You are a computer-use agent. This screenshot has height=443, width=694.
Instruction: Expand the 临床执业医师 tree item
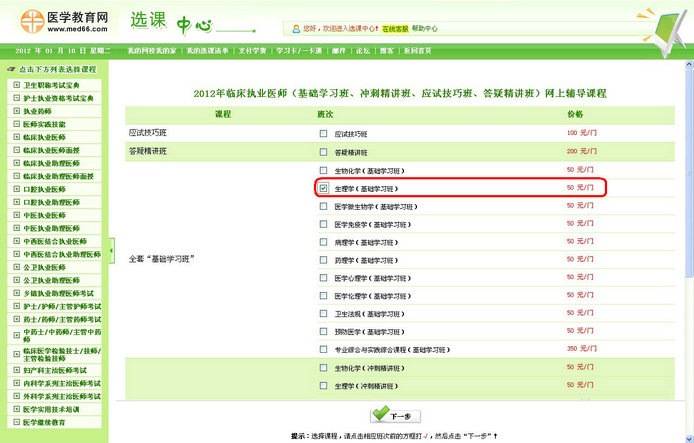pos(16,137)
